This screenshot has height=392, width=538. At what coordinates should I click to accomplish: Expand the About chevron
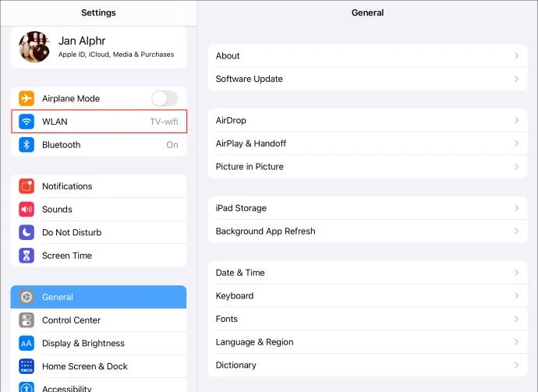tap(516, 55)
